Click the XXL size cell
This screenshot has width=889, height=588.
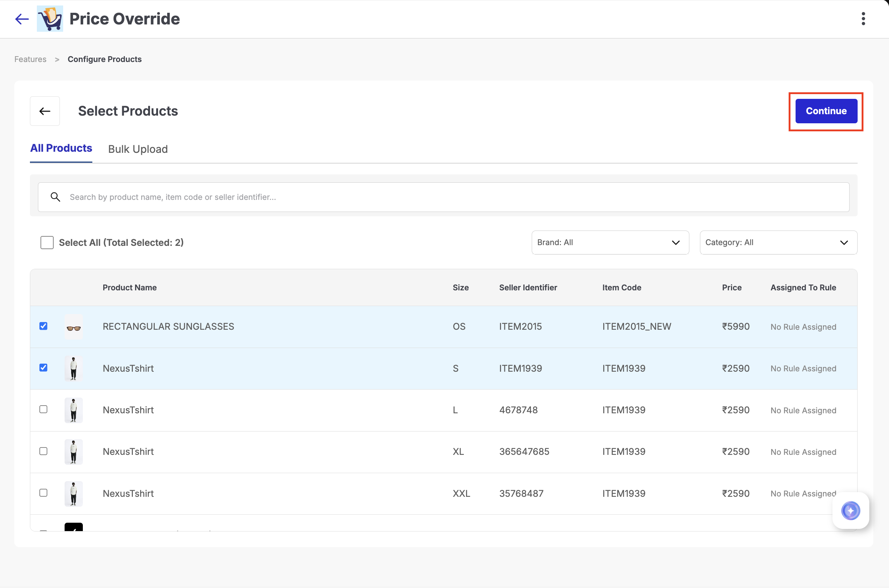point(461,494)
